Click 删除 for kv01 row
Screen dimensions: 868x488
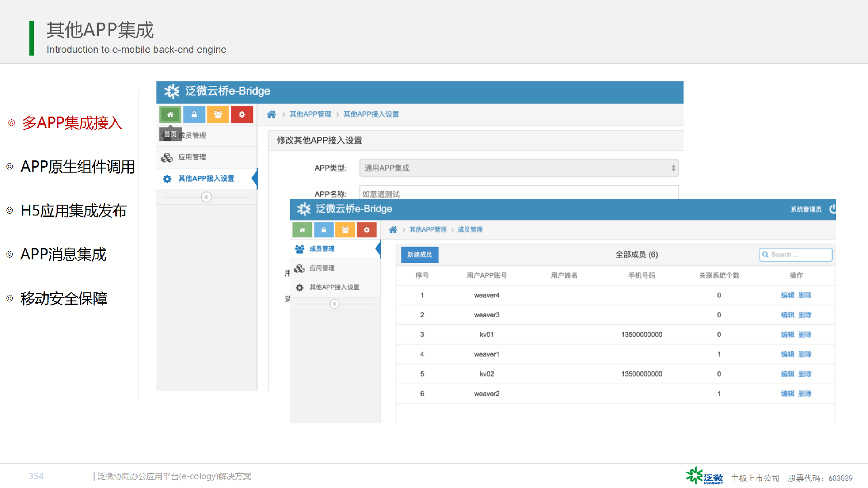(805, 334)
